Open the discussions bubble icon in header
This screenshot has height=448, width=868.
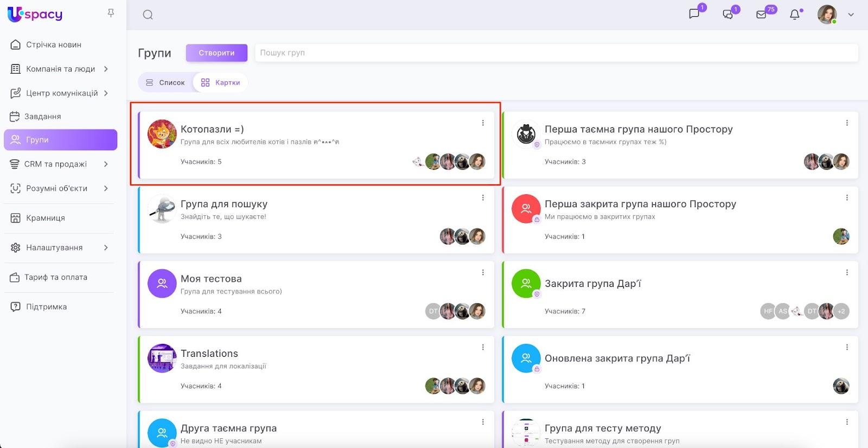pyautogui.click(x=728, y=15)
